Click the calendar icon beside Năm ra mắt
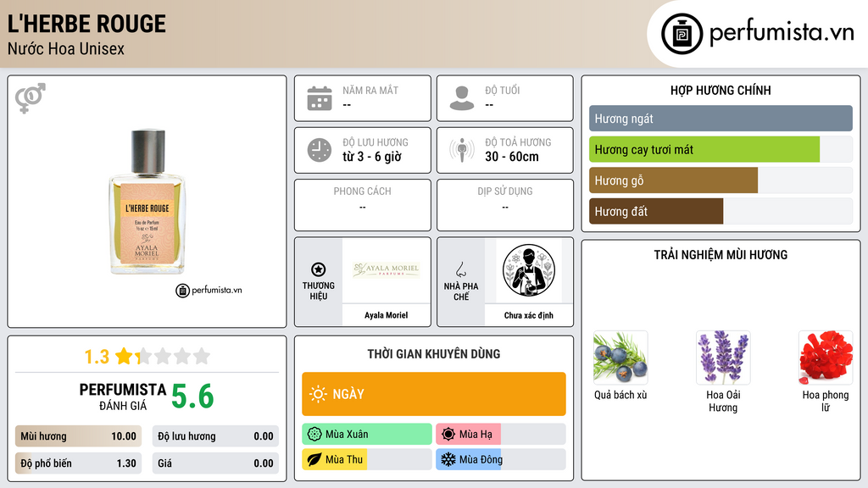Screen dimensions: 868x488 [320, 98]
